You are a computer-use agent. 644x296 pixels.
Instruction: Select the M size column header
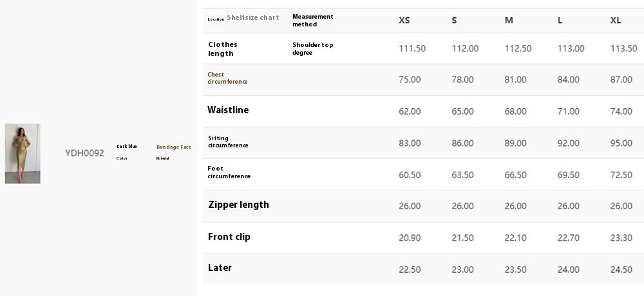[x=509, y=21]
